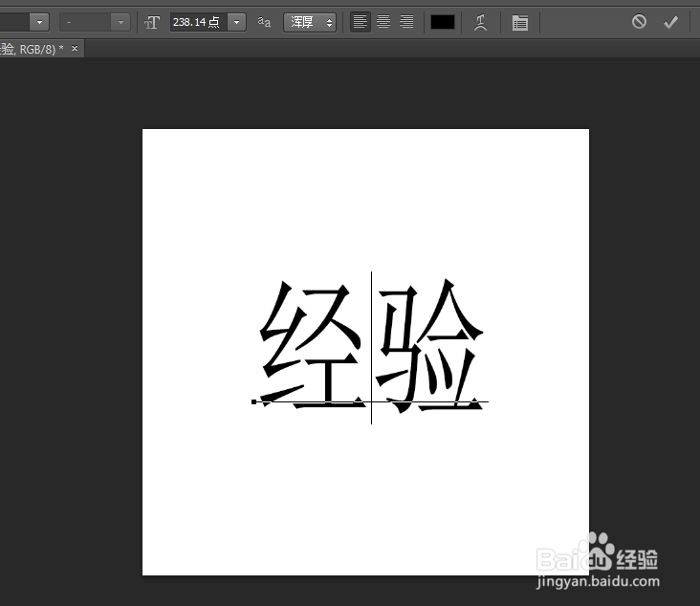The image size is (700, 606).
Task: Align text left
Action: tap(361, 21)
